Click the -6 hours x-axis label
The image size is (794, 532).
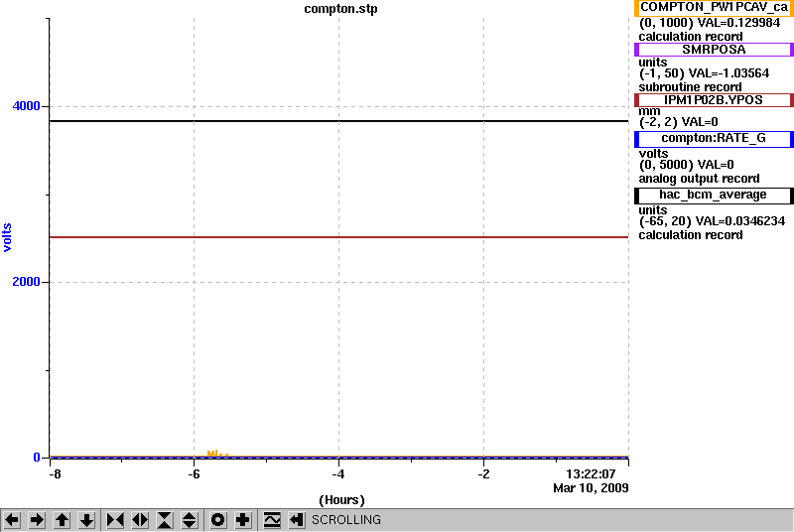click(194, 474)
